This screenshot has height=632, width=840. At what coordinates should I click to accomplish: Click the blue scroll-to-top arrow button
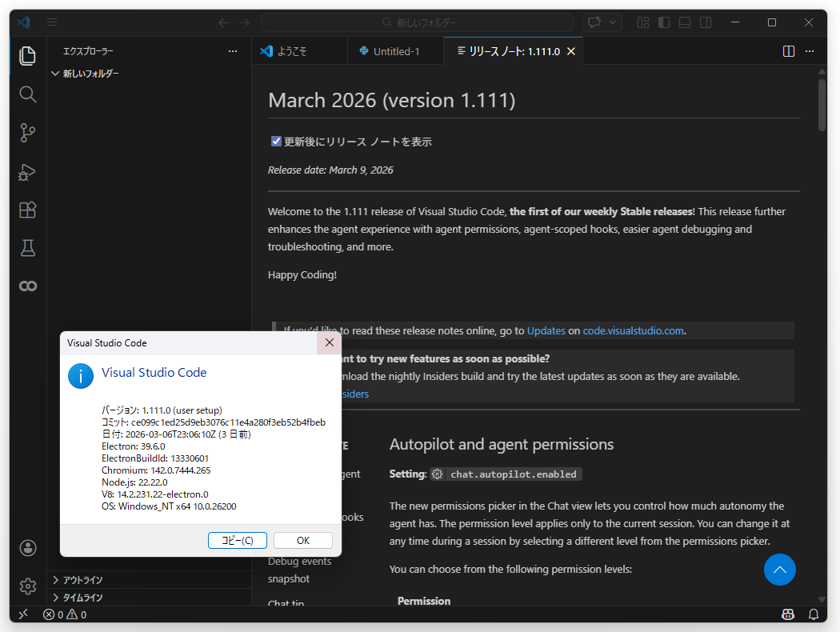click(780, 570)
